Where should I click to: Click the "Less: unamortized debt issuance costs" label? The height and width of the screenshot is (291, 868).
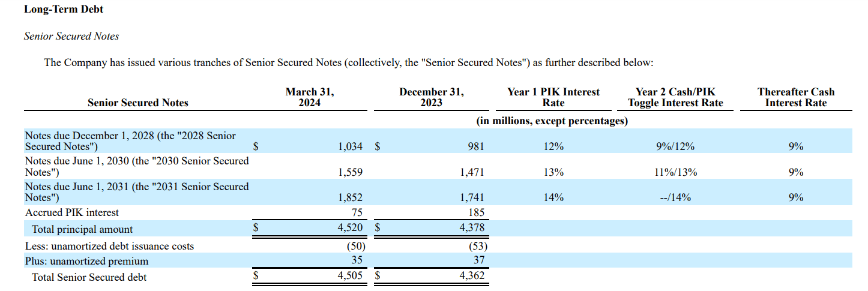coord(109,246)
